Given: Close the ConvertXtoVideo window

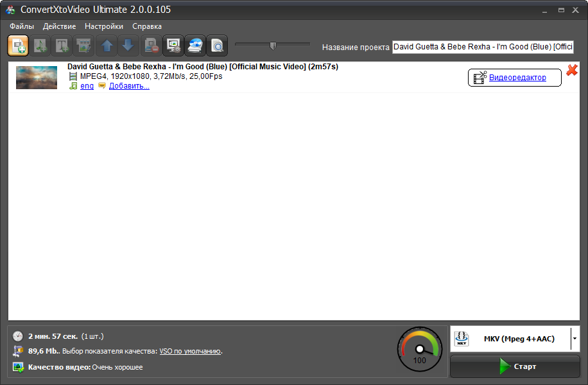Looking at the screenshot, I should (576, 10).
